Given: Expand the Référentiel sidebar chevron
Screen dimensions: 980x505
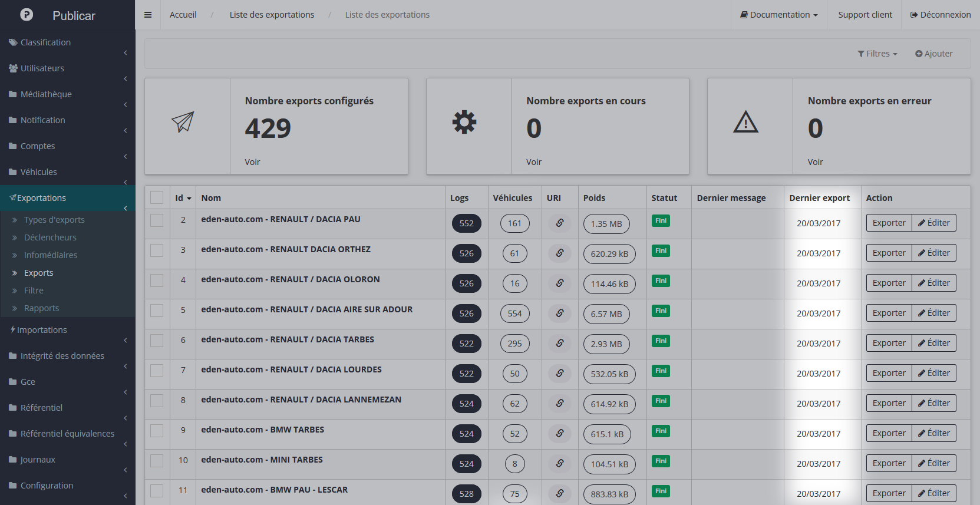Looking at the screenshot, I should click(x=126, y=418).
